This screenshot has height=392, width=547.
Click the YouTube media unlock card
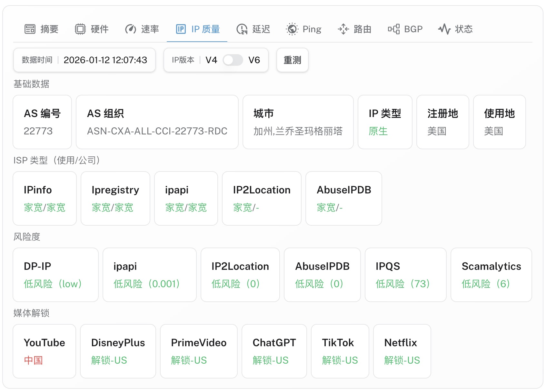coord(45,351)
